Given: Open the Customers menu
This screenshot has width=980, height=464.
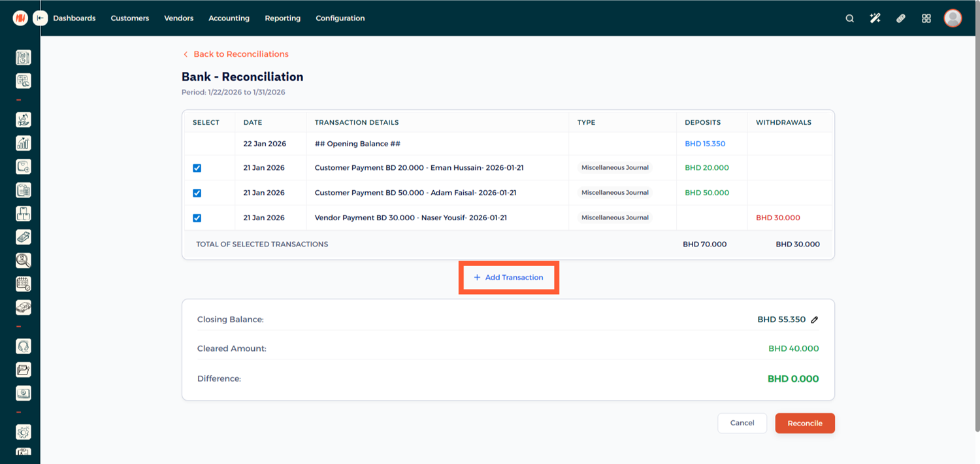Looking at the screenshot, I should tap(130, 18).
